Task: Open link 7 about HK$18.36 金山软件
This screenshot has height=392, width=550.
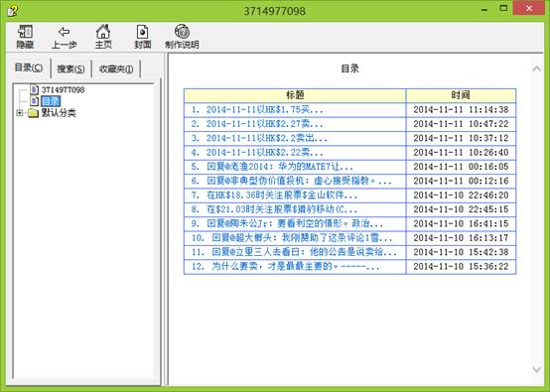Action: [x=282, y=195]
